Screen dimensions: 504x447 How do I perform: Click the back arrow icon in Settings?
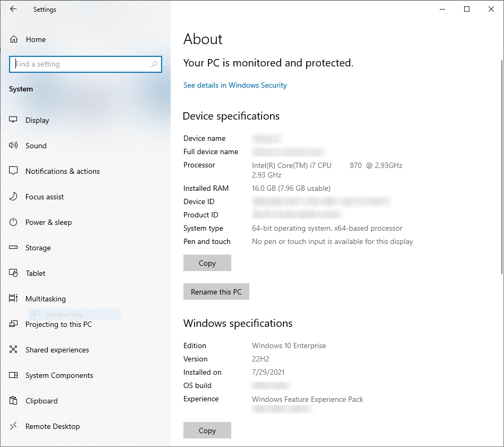(x=13, y=9)
